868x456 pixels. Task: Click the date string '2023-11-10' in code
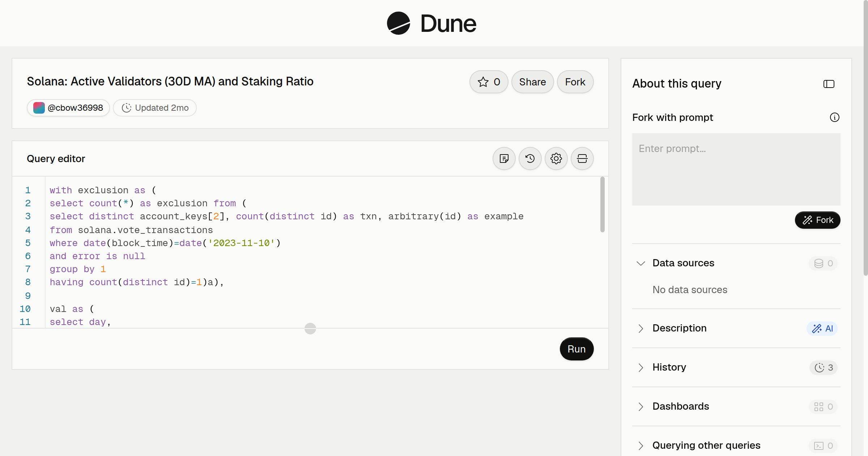coord(241,243)
